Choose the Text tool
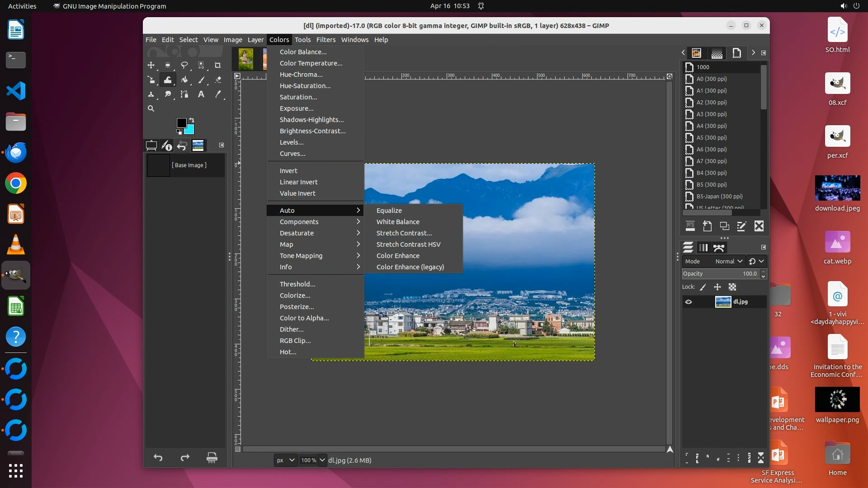The width and height of the screenshot is (868, 488). point(201,94)
